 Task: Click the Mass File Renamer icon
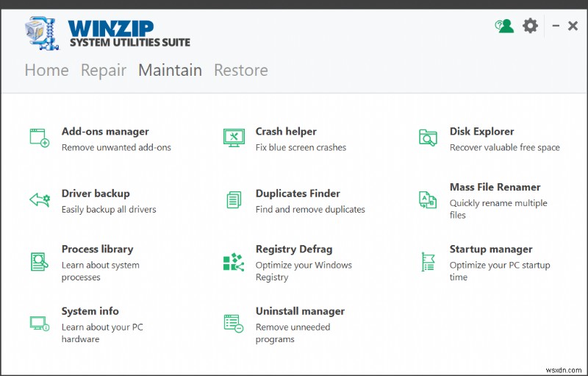(x=428, y=199)
